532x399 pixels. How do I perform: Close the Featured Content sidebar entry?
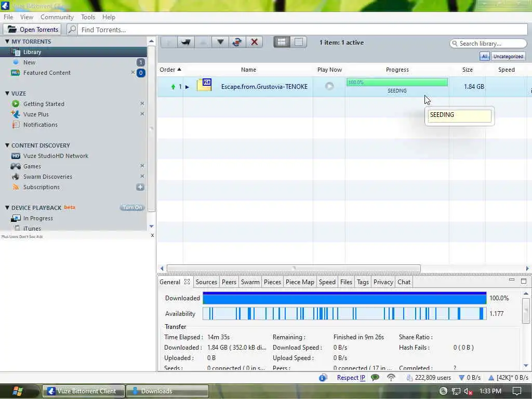(x=132, y=72)
